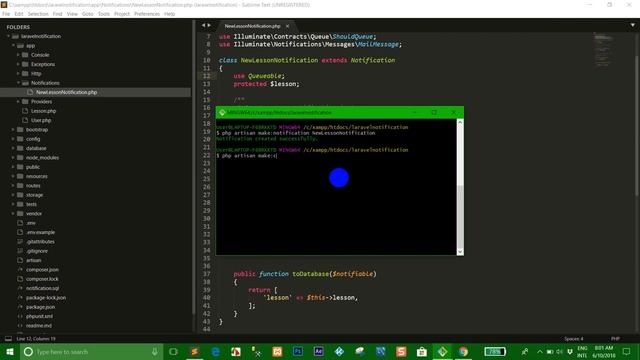Click the Git Bash window title icon
This screenshot has width=640, height=360.
[x=222, y=112]
